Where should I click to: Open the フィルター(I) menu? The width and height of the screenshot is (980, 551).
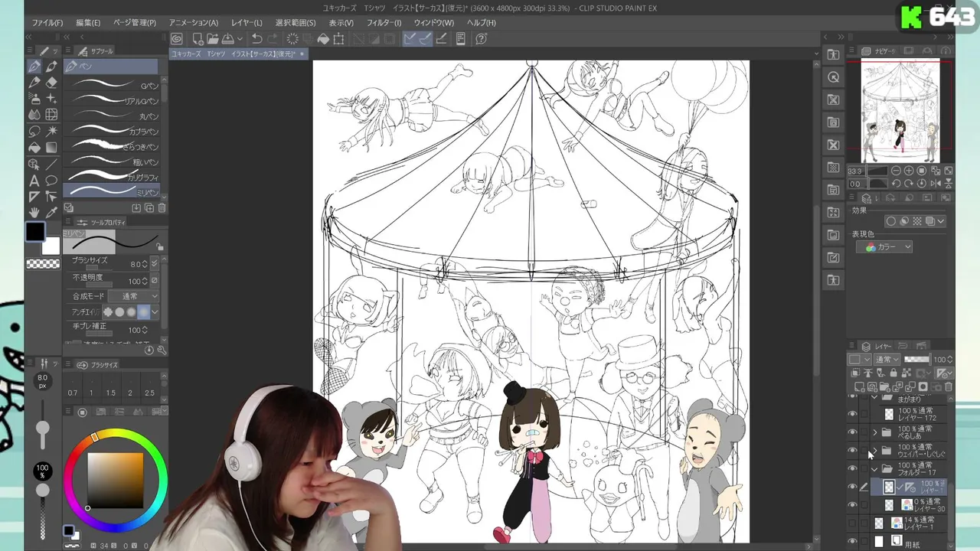[x=384, y=23]
